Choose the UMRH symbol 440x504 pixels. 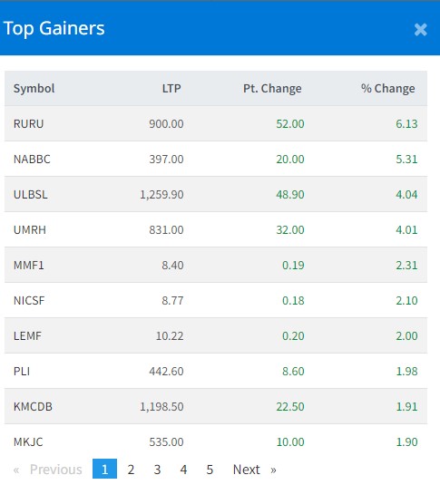pyautogui.click(x=30, y=230)
